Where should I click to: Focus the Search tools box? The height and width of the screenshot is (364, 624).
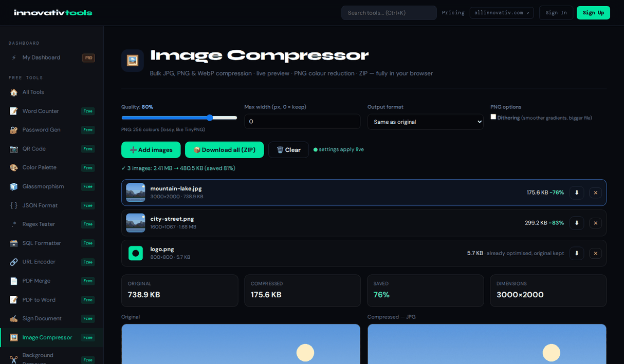389,13
